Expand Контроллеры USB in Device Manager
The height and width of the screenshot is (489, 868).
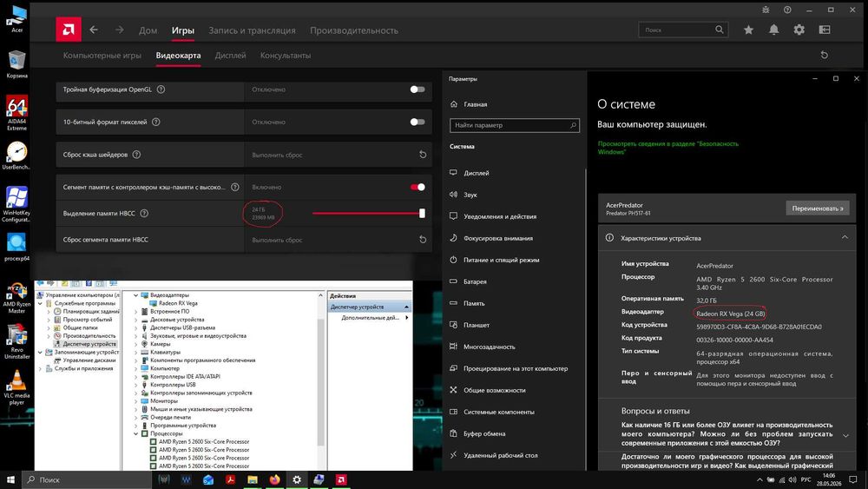135,384
